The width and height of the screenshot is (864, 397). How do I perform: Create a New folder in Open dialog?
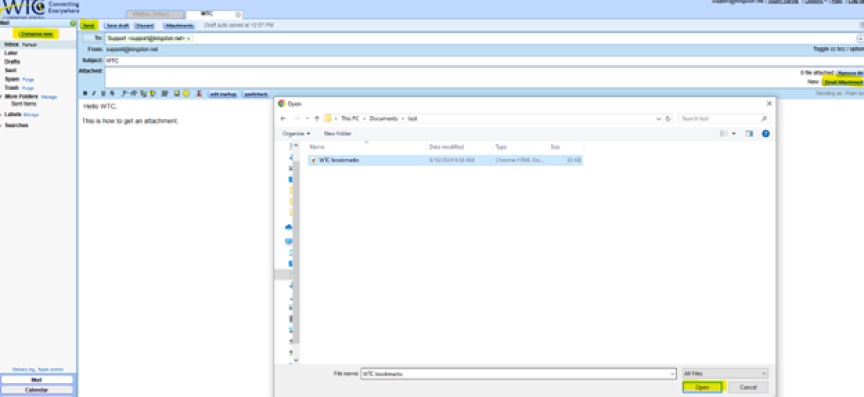[337, 133]
